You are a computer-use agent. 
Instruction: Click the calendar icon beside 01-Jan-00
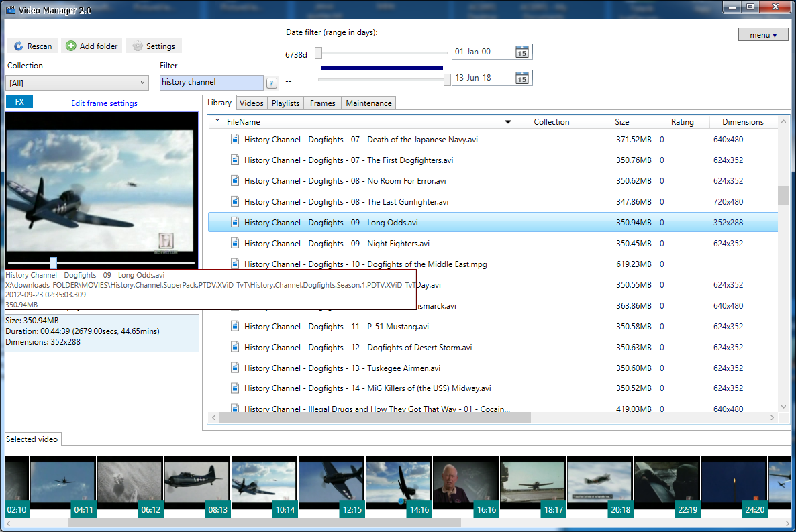click(x=522, y=51)
